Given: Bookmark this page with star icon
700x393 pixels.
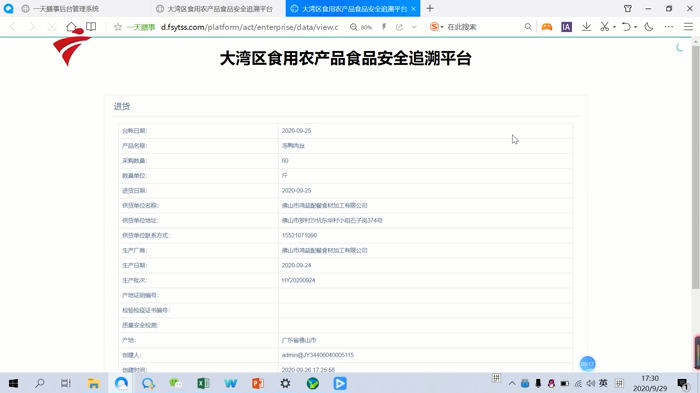Looking at the screenshot, I should [x=118, y=27].
